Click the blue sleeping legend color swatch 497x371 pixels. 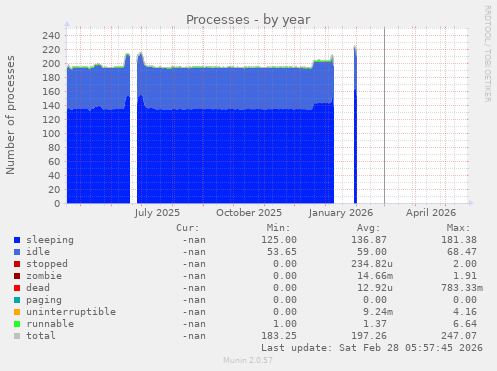[x=17, y=240]
